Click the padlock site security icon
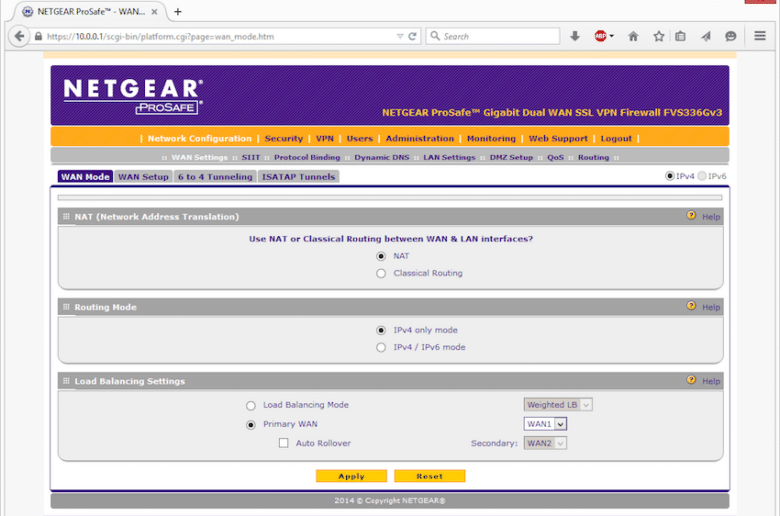The image size is (780, 516). point(38,36)
